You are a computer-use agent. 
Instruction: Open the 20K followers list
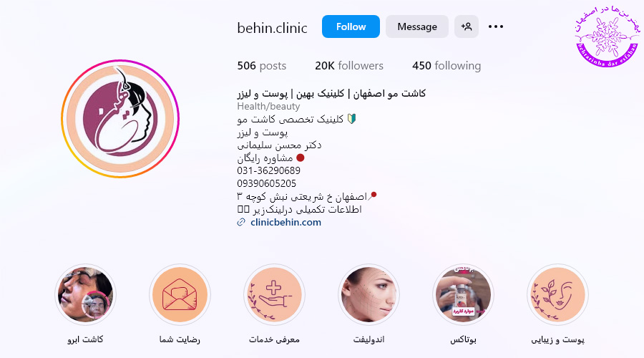349,66
